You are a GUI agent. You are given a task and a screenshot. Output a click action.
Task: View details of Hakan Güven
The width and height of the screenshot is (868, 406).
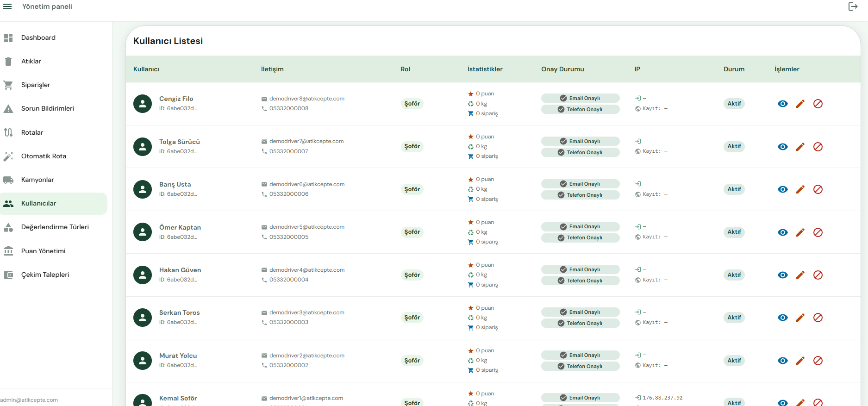tap(783, 275)
